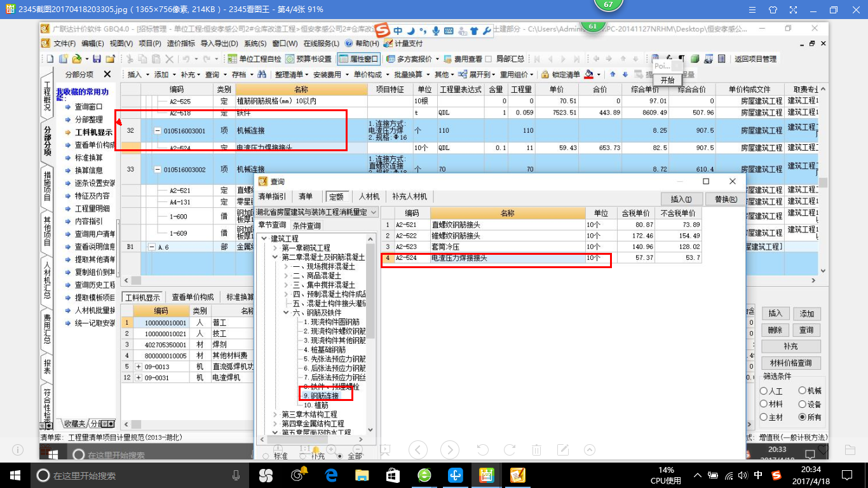868x488 pixels.
Task: Click the green 3D cube icon in toolbar
Action: coord(695,58)
